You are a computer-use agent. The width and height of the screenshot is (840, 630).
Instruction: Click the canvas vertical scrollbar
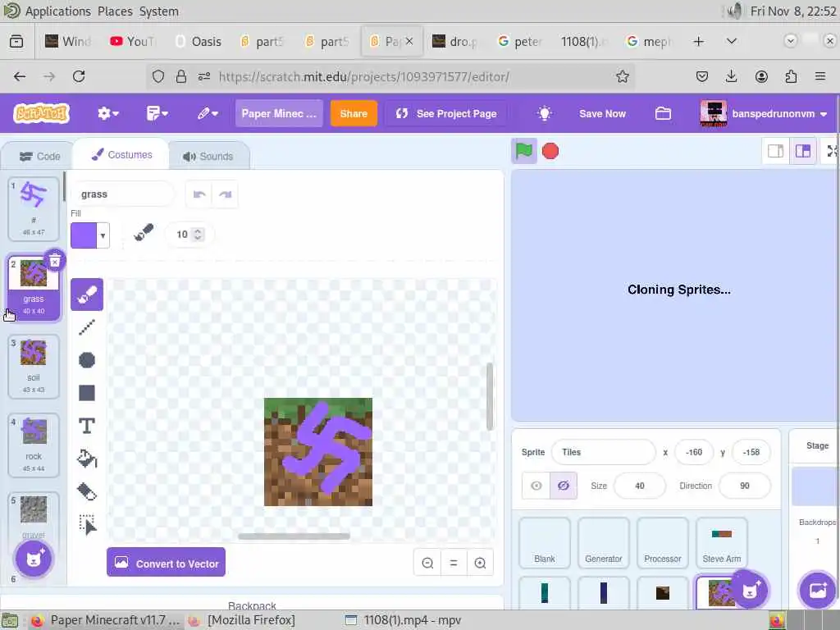(x=489, y=396)
